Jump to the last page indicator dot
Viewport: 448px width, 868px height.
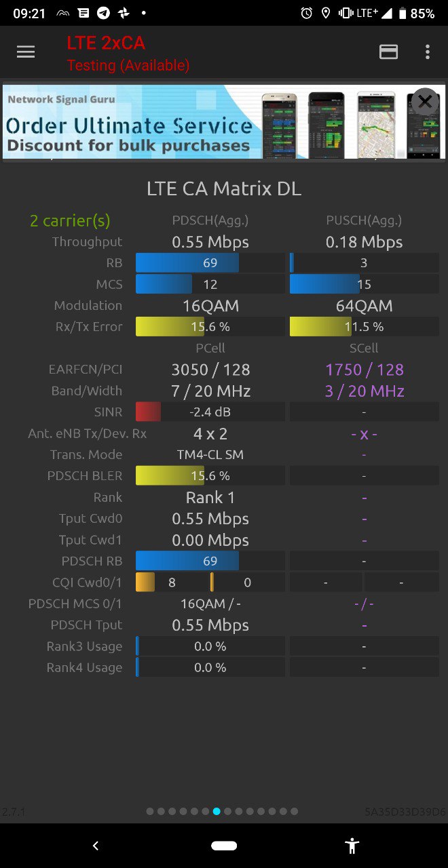point(294,811)
